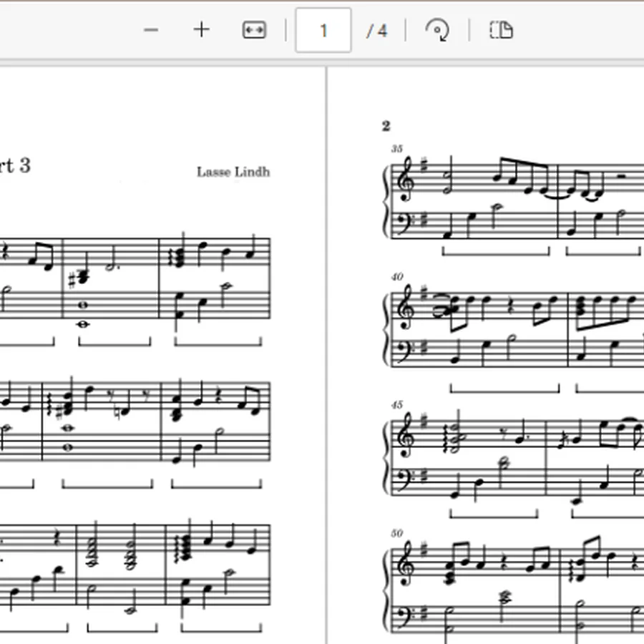Image resolution: width=644 pixels, height=644 pixels.
Task: Click the treble clef at measure 35
Action: pos(406,180)
